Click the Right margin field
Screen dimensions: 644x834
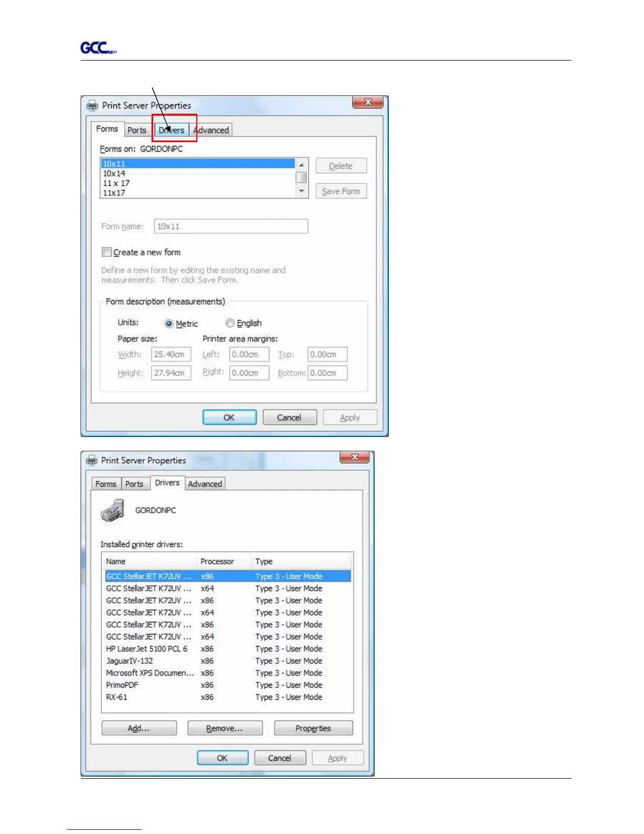[249, 373]
